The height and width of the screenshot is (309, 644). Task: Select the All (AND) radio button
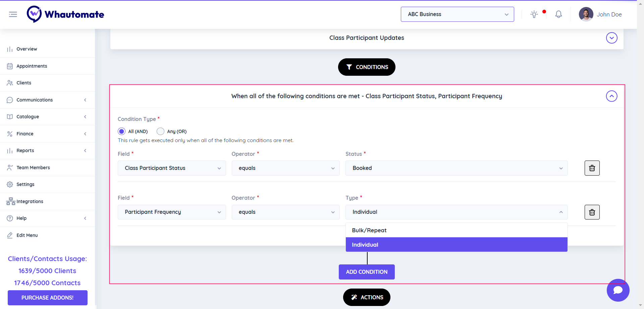(x=122, y=131)
